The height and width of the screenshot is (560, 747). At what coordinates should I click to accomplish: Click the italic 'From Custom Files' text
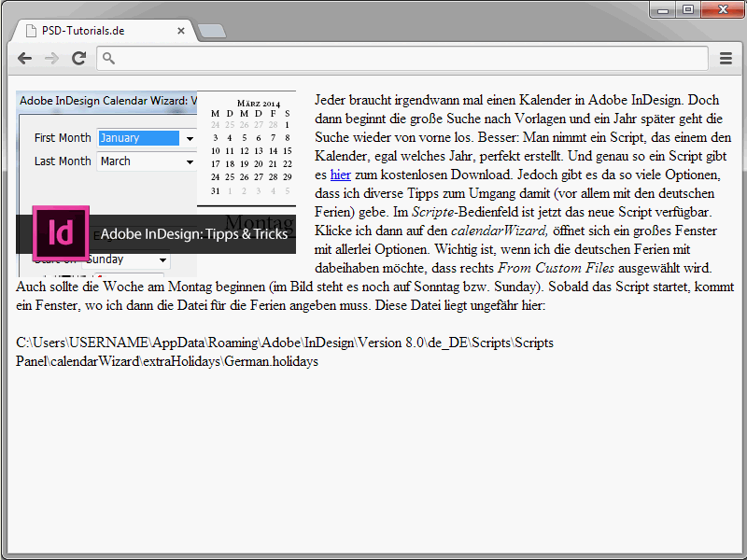click(556, 268)
